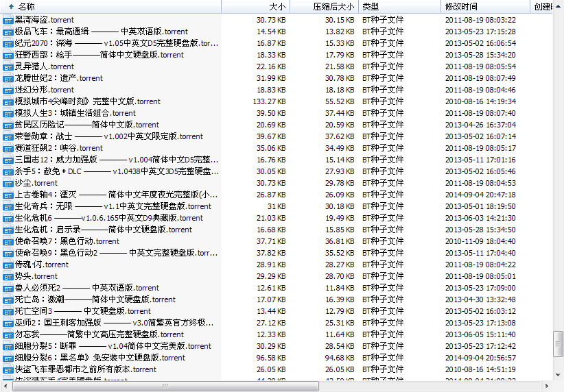Select file 巫师2：国王刺客加强版
Screen dimensions: 564x392
pos(114,323)
